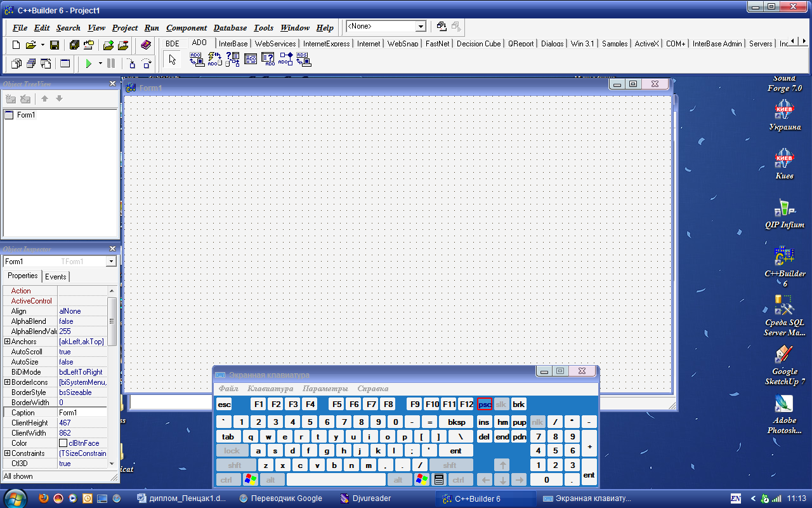Select the ADOStoredProc component
The image size is (812, 508).
click(285, 60)
